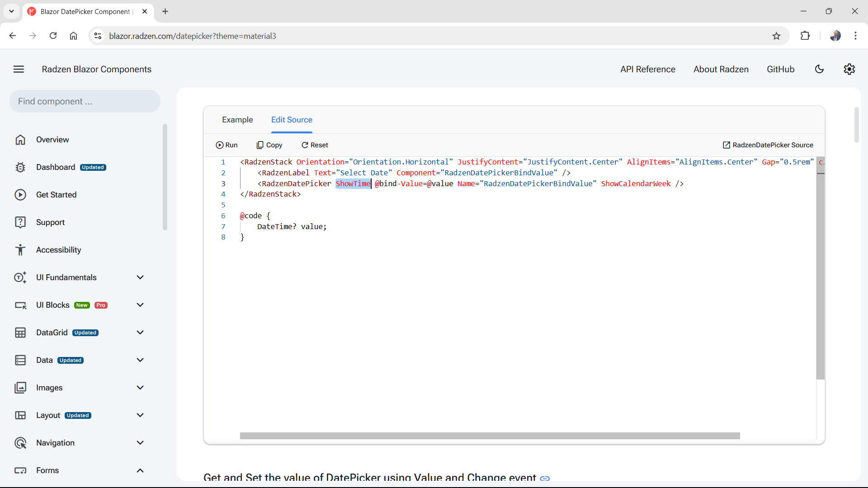This screenshot has height=488, width=868.
Task: Click the code editor horizontal scrollbar
Action: [490, 436]
